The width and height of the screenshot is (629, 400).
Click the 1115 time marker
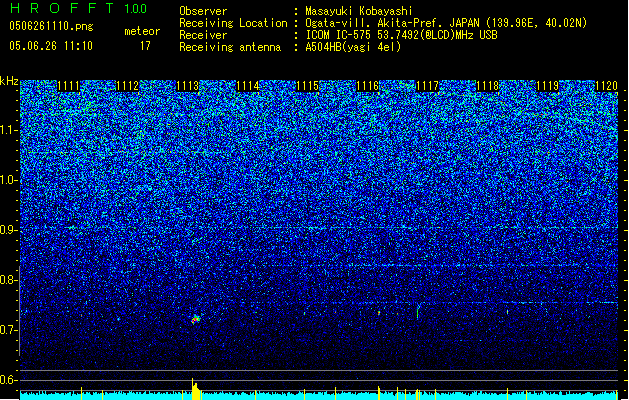308,86
